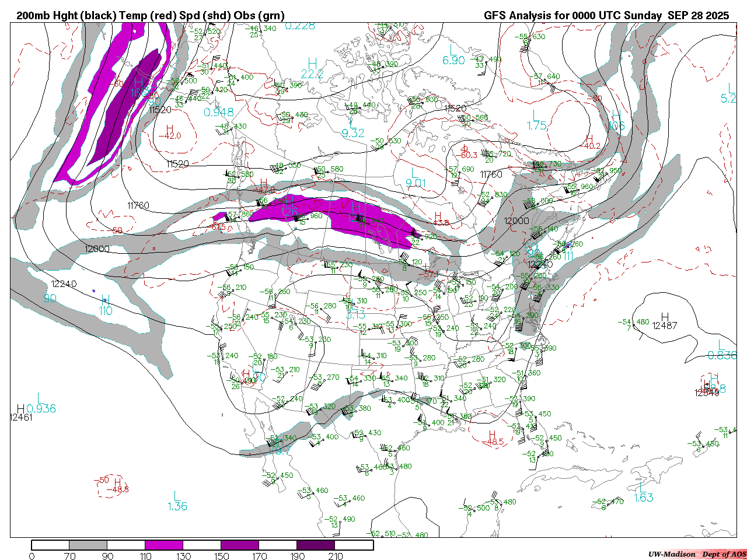The height and width of the screenshot is (560, 747).
Task: Select the 12240 contour label
Action: 64,284
